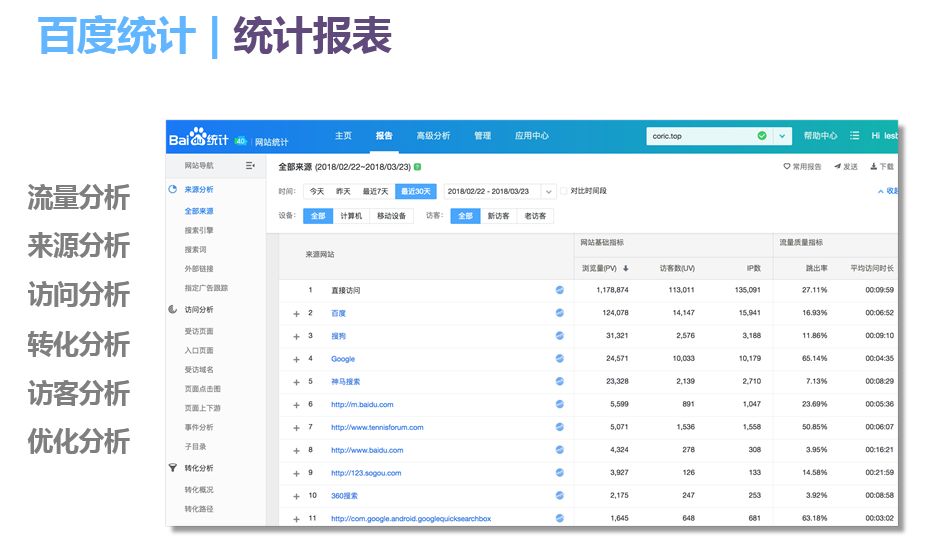Click trend icon for 搜狗 row
932x550 pixels.
(x=559, y=336)
